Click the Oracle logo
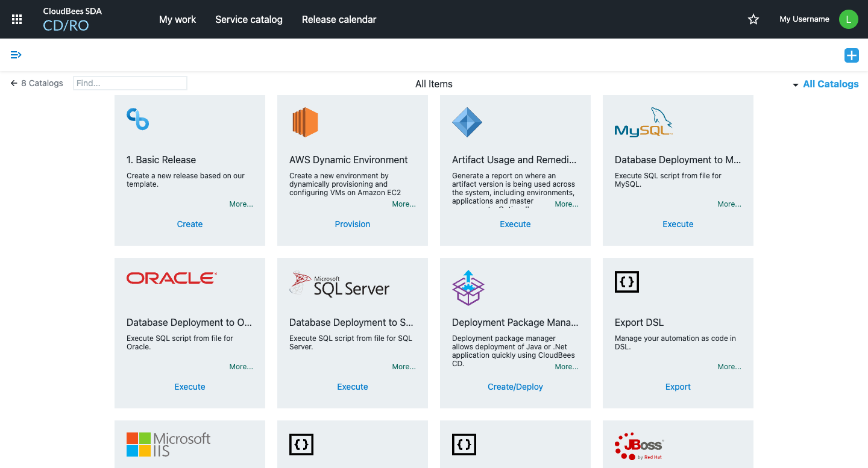Viewport: 868px width, 468px height. tap(171, 278)
